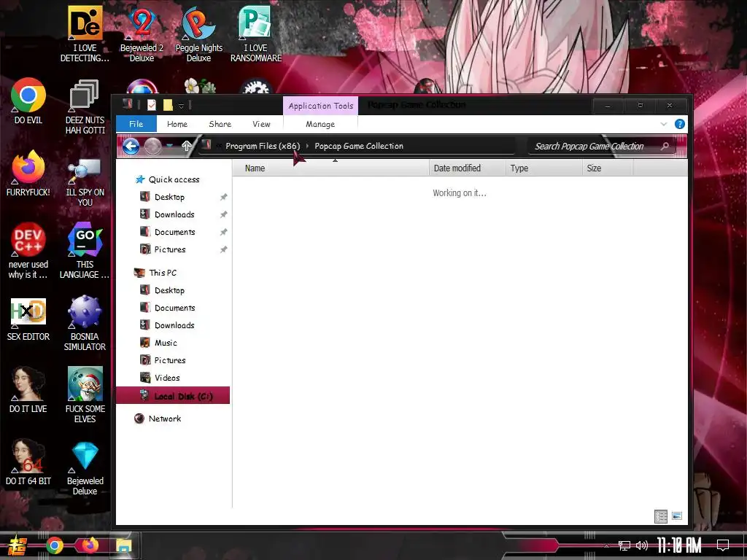Switch to details view layout icon
Image resolution: width=747 pixels, height=560 pixels.
tap(661, 516)
